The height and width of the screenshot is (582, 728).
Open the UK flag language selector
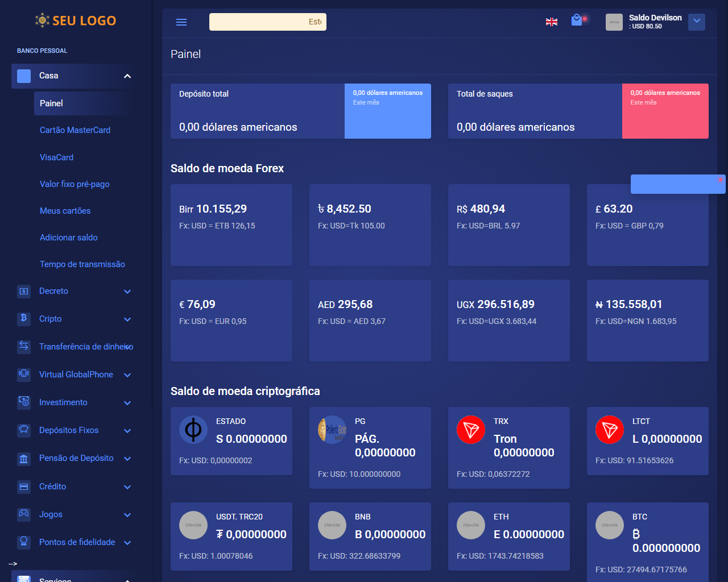(551, 22)
